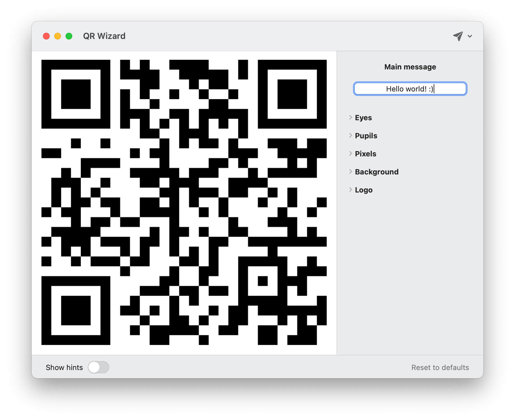Open the export options chevron beside send icon
This screenshot has width=515, height=420.
(470, 36)
